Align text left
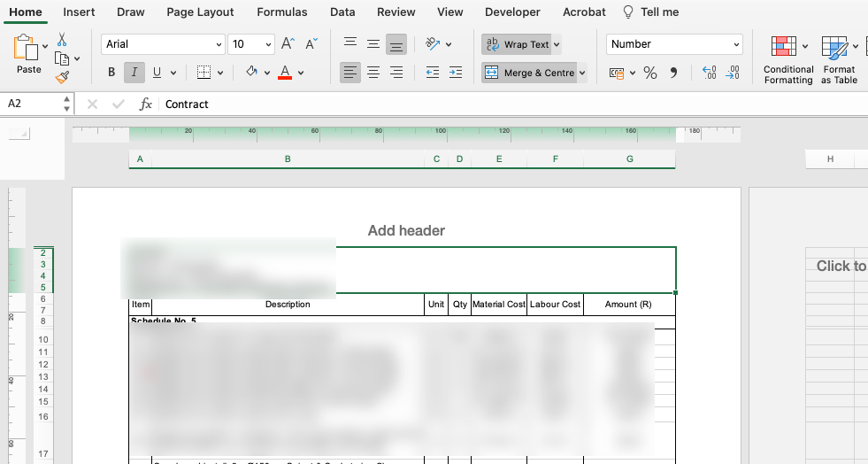 click(350, 73)
